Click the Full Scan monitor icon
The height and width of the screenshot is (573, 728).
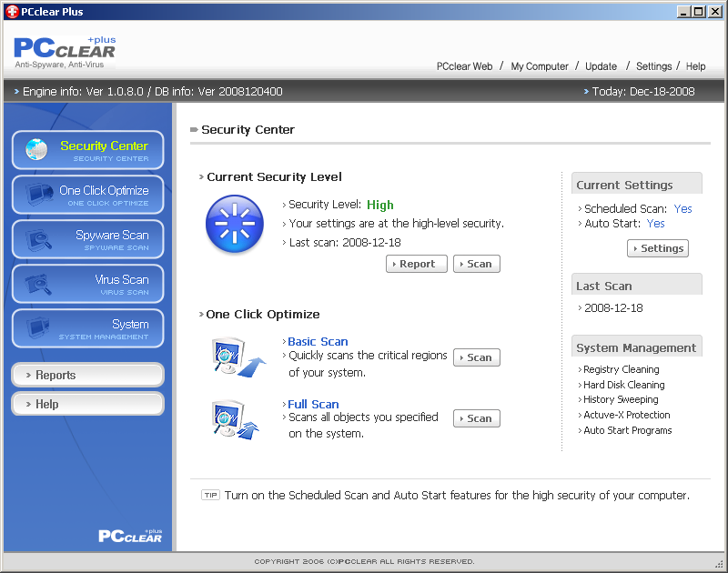point(236,420)
